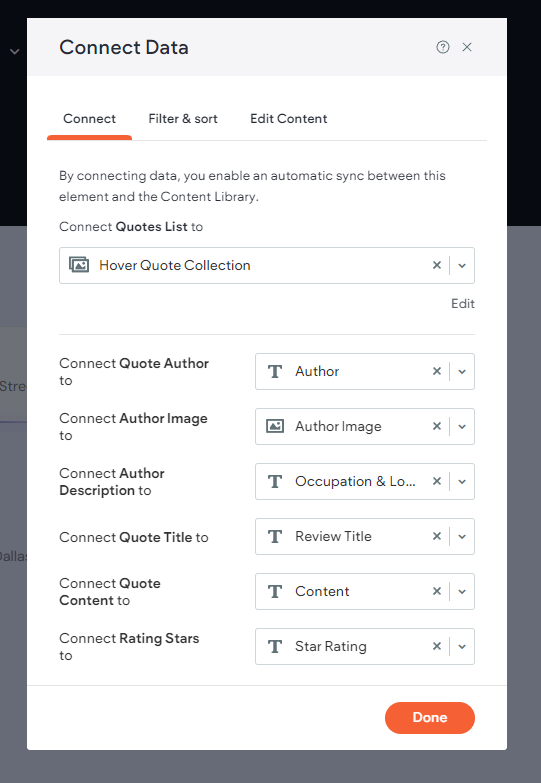Open the Author field dropdown arrow

[x=462, y=372]
